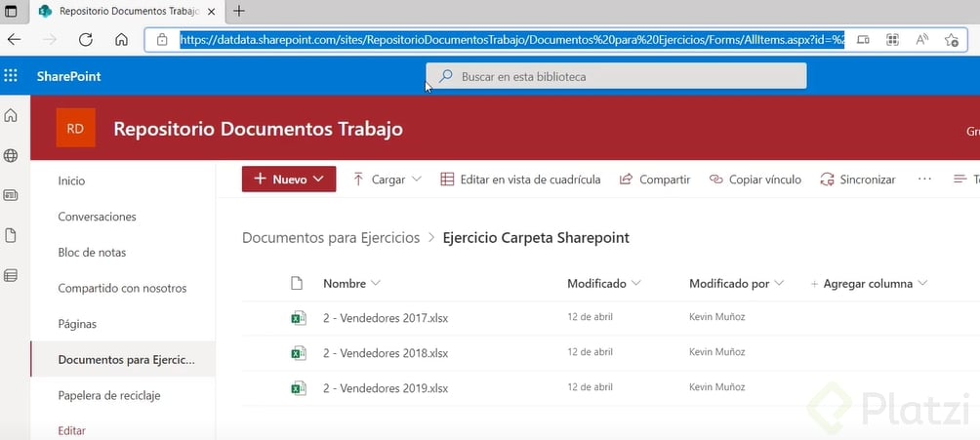Go to Inicio in site navigation
The image size is (980, 440).
click(71, 180)
